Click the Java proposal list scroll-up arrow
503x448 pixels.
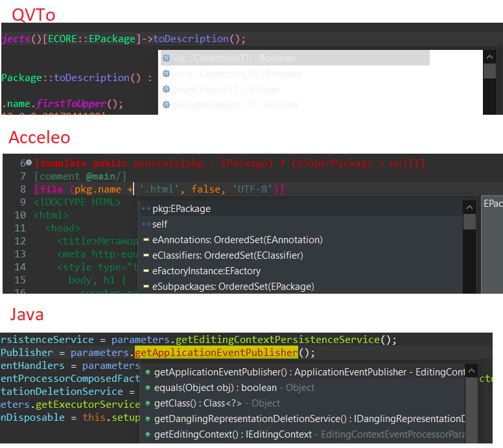point(472,371)
